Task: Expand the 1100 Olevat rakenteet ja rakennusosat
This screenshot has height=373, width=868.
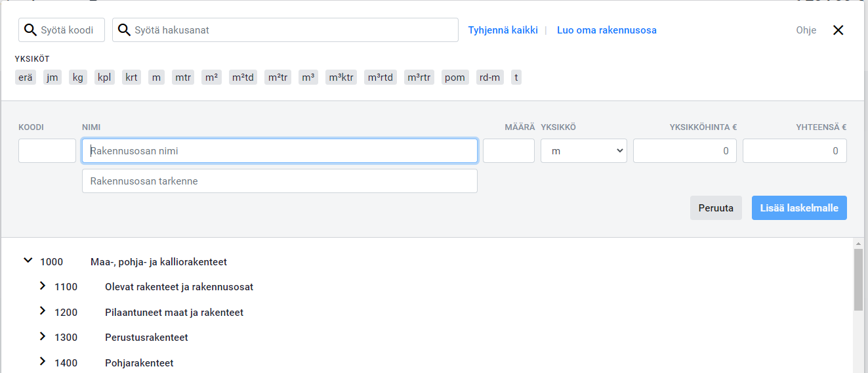Action: (43, 286)
